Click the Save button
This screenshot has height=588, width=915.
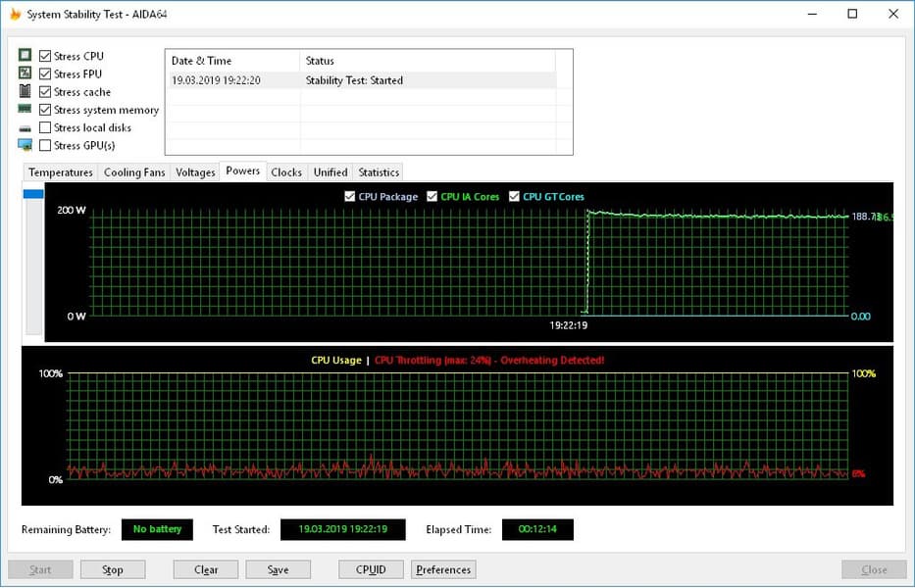pos(279,570)
